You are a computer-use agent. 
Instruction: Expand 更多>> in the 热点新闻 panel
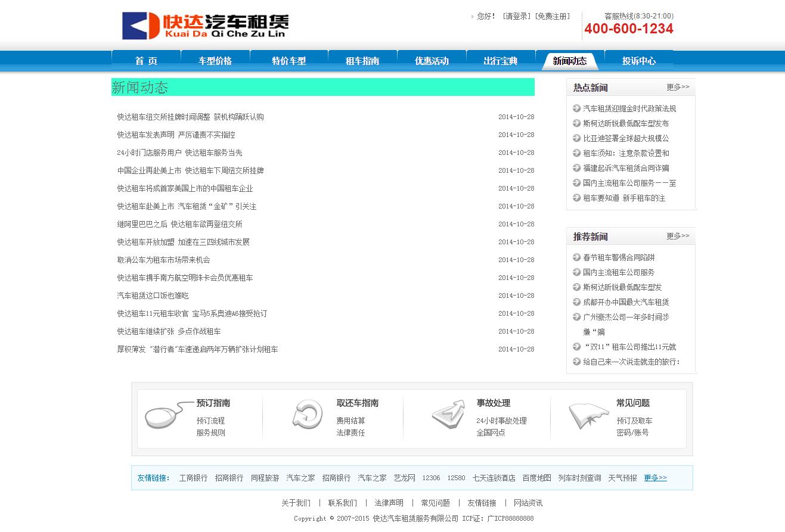pos(677,87)
